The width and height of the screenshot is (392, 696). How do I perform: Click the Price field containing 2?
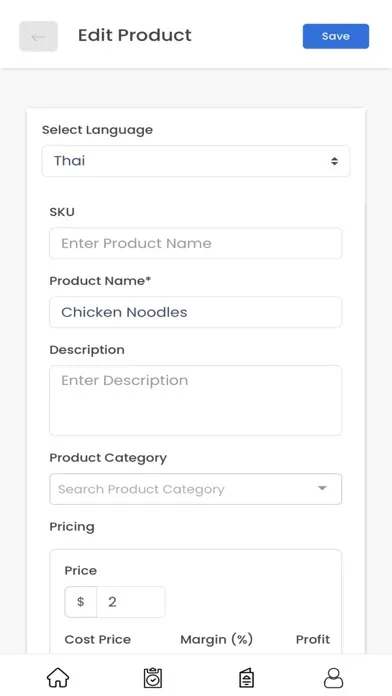coord(131,602)
